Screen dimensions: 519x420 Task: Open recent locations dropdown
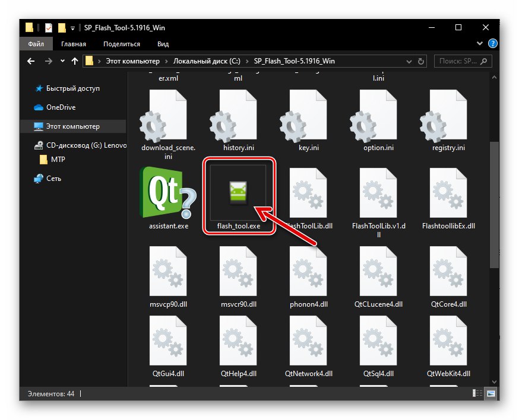pos(62,61)
